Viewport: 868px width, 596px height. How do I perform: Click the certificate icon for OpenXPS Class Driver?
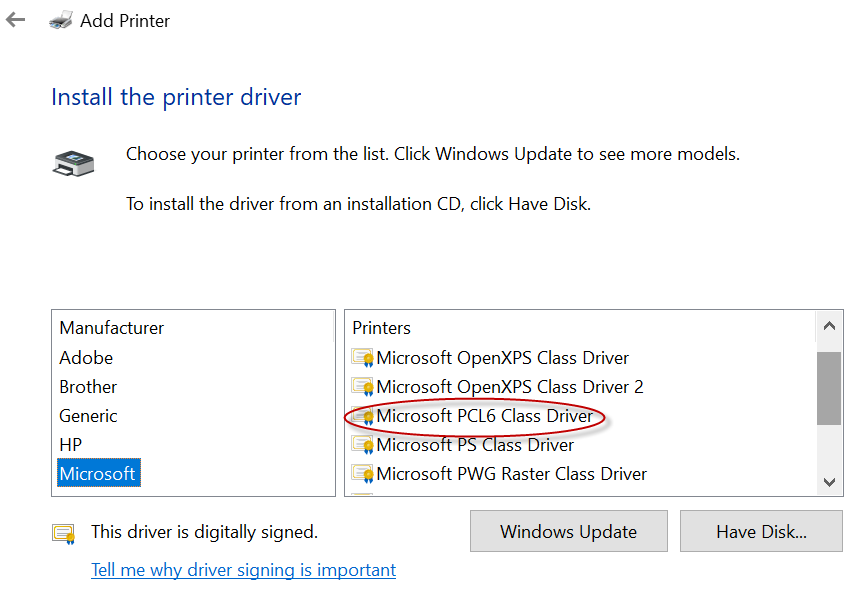[363, 357]
